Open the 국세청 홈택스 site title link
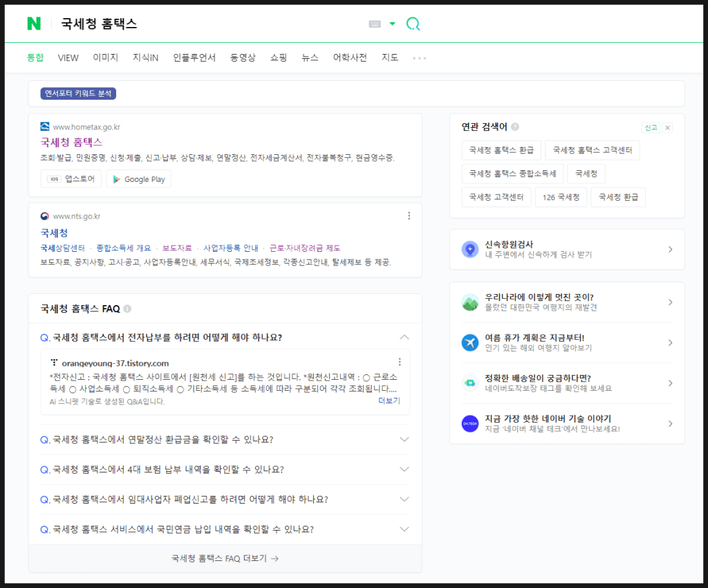The width and height of the screenshot is (708, 588). [71, 143]
